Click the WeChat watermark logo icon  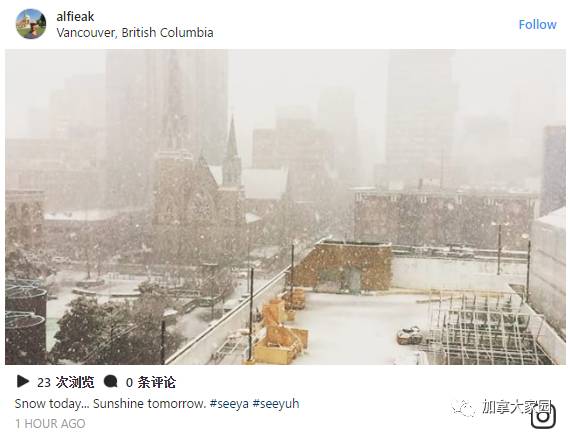coord(463,408)
